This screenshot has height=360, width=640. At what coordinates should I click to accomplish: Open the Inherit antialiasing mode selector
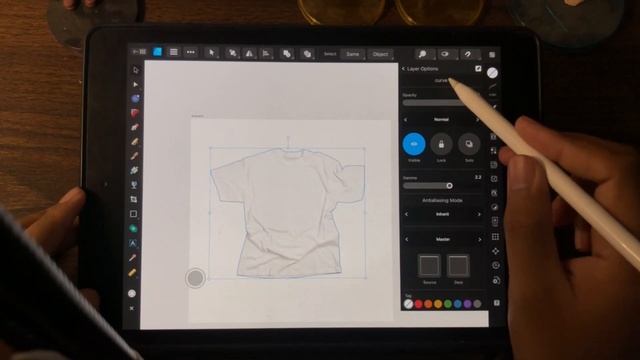tap(442, 214)
